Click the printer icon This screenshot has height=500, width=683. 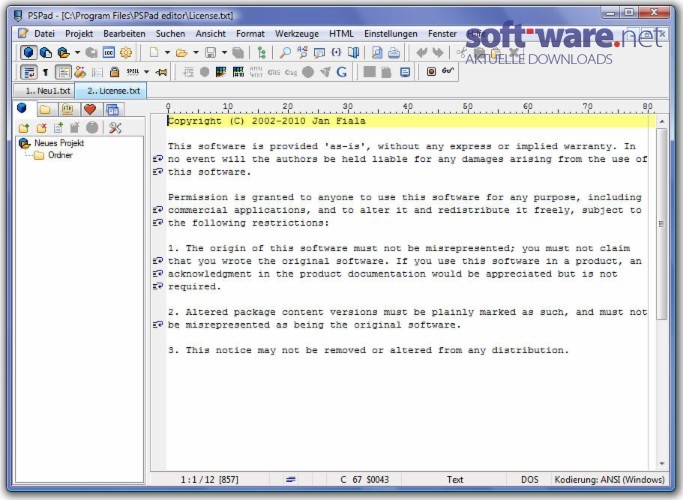[394, 53]
